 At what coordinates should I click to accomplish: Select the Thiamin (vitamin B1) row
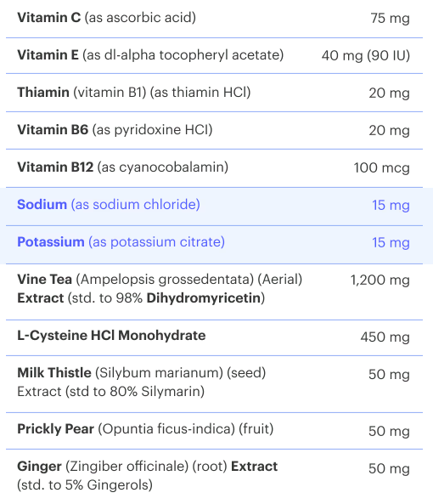point(214,93)
